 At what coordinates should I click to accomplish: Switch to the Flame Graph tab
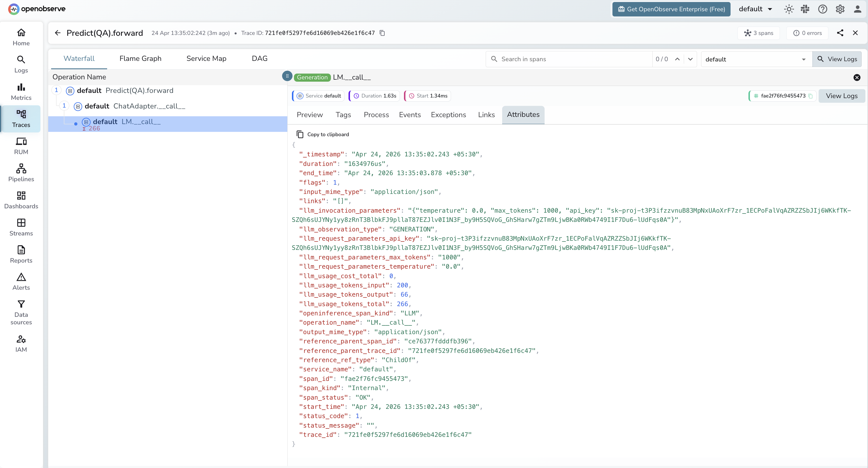pos(141,58)
